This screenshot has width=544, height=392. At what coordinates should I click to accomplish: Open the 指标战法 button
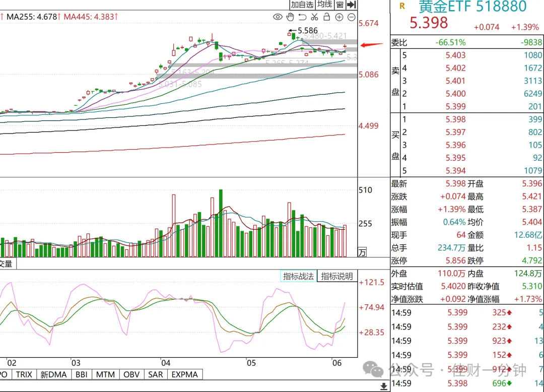coord(298,276)
